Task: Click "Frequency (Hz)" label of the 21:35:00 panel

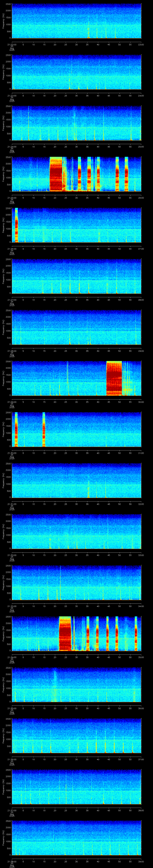Action: click(x=4, y=685)
